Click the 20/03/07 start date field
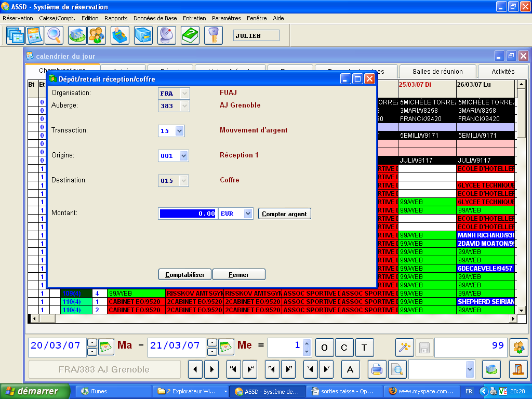The height and width of the screenshot is (399, 532). (57, 347)
